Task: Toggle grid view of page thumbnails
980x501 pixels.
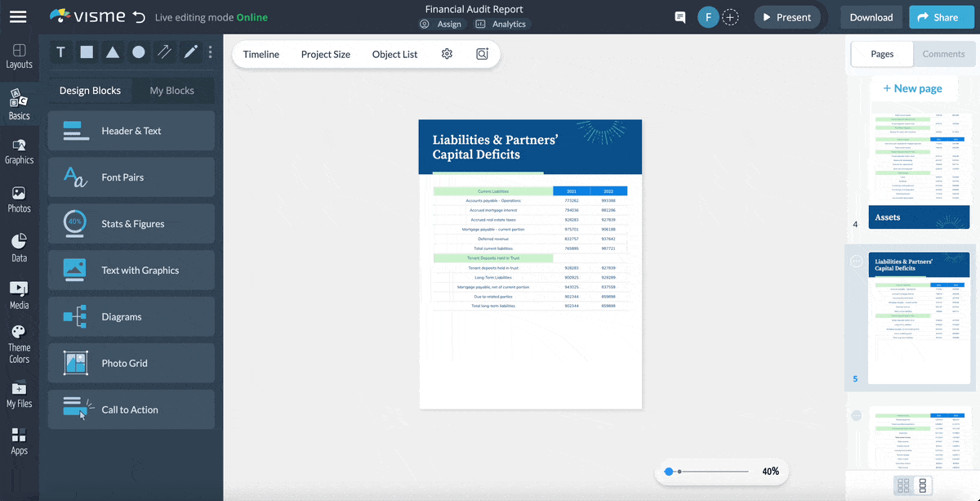Action: [905, 485]
